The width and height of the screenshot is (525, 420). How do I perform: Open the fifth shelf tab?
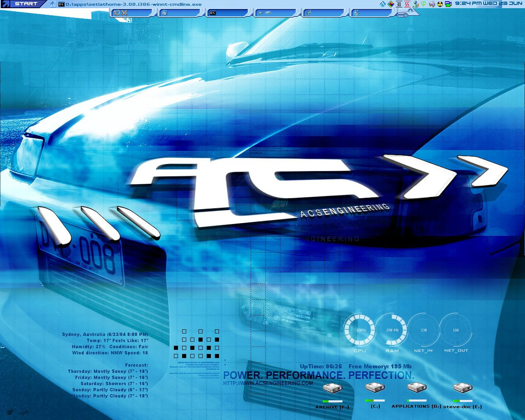pyautogui.click(x=324, y=13)
